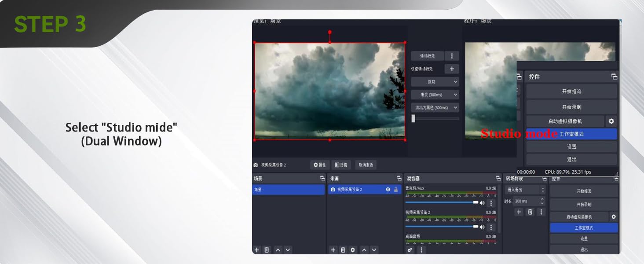The image size is (644, 264).
Task: Open mixer three-dot menu beside gears icon
Action: coord(421,250)
